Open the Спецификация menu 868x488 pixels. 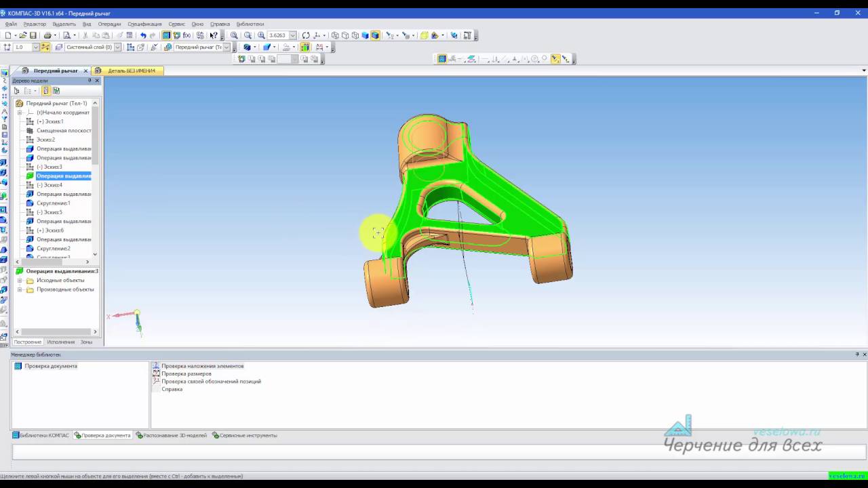pos(144,24)
